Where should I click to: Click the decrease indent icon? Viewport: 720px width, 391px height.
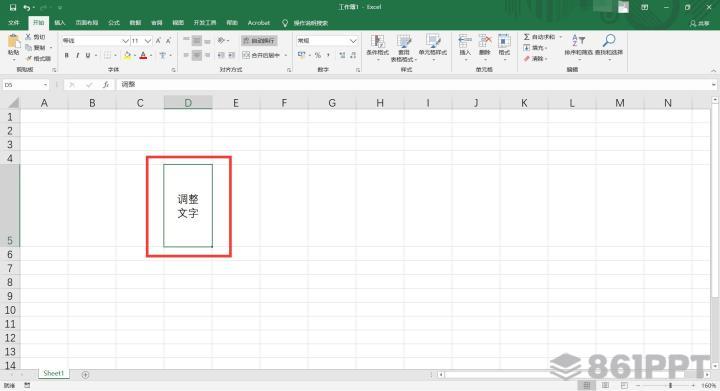tap(221, 56)
